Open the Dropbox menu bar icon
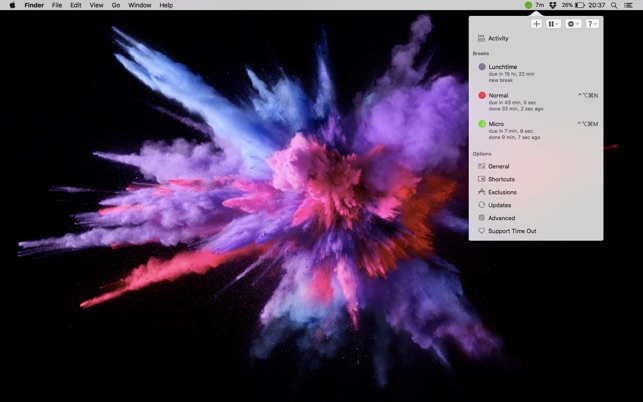Image resolution: width=643 pixels, height=402 pixels. [x=552, y=5]
